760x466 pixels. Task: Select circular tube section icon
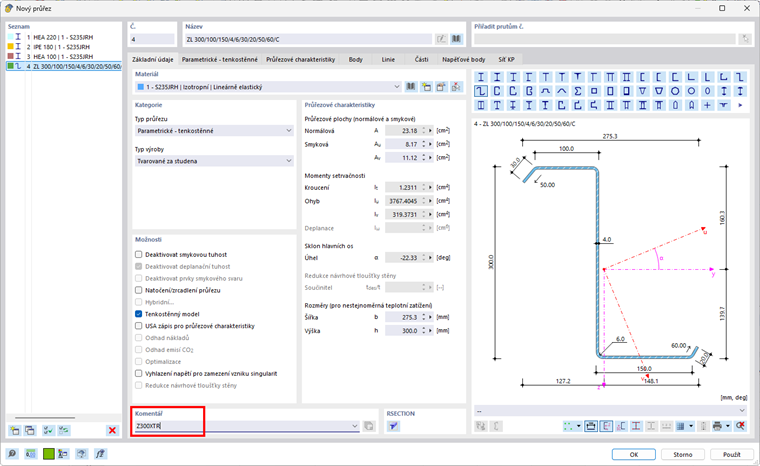[x=675, y=91]
